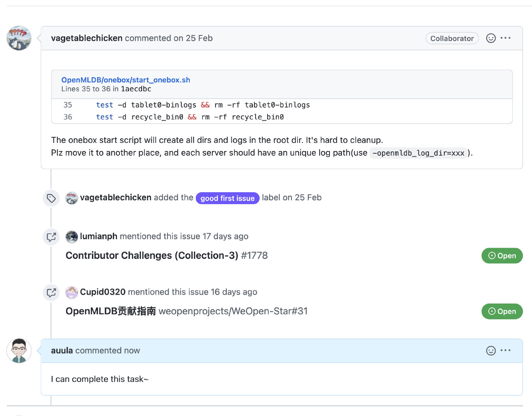Select line number 36 in snippet
The image size is (532, 416).
click(x=68, y=117)
